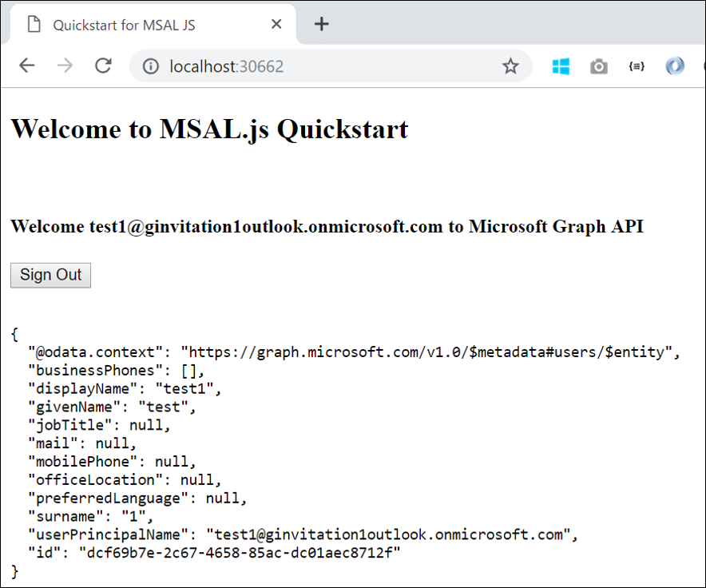The width and height of the screenshot is (706, 588).
Task: Open the blue circular extension icon
Action: pos(675,66)
